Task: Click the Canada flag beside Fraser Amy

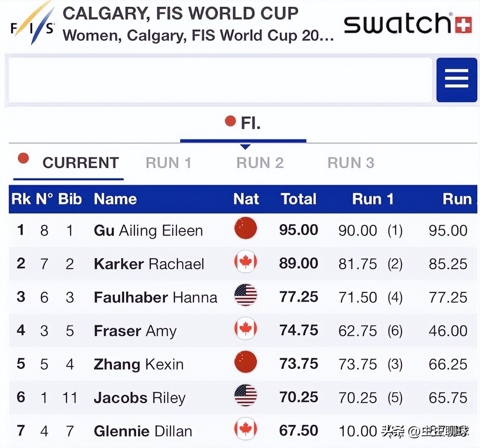Action: coord(246,329)
